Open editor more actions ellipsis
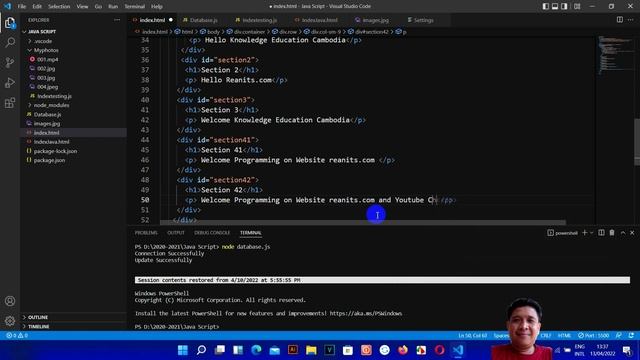 pos(631,20)
